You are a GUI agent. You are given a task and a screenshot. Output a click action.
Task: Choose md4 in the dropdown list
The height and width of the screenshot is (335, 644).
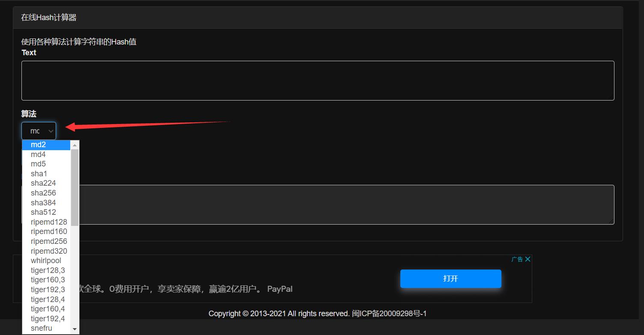coord(46,154)
